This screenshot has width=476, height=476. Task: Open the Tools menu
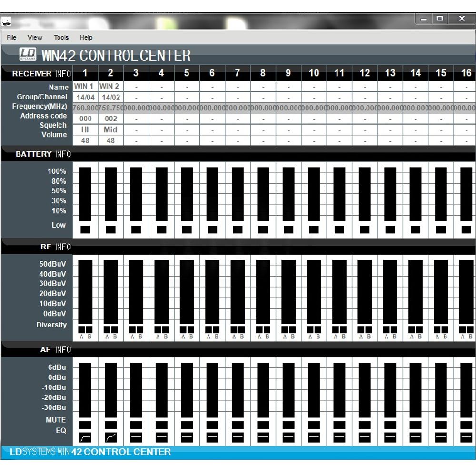61,38
